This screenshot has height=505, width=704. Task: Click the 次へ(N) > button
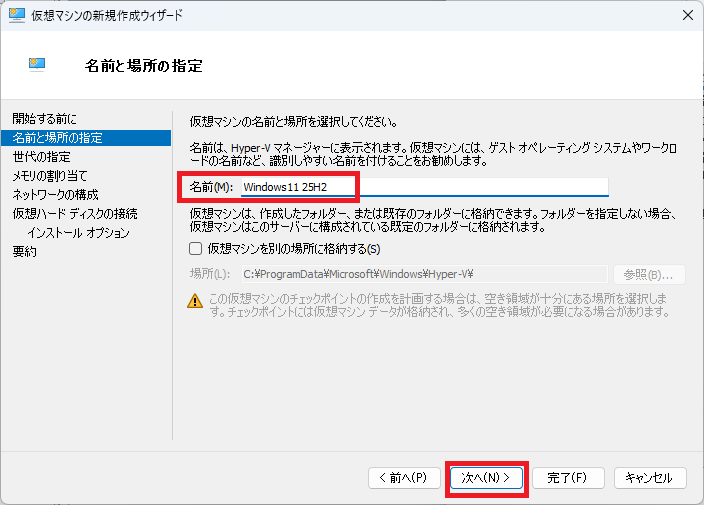pos(486,478)
